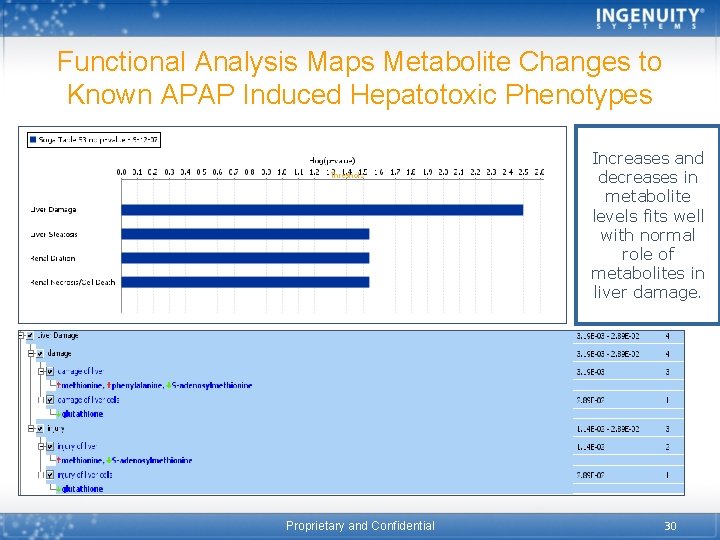Select the 'damage of liver cells' row label
Image resolution: width=720 pixels, height=540 pixels.
point(88,400)
